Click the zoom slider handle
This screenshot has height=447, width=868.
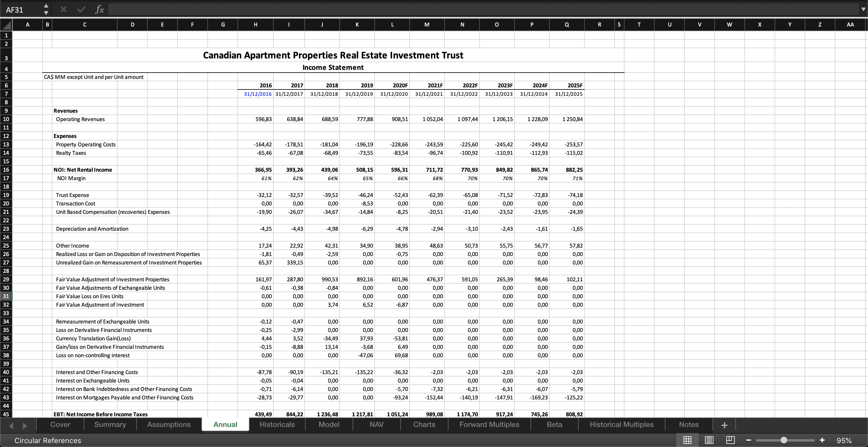pyautogui.click(x=784, y=440)
